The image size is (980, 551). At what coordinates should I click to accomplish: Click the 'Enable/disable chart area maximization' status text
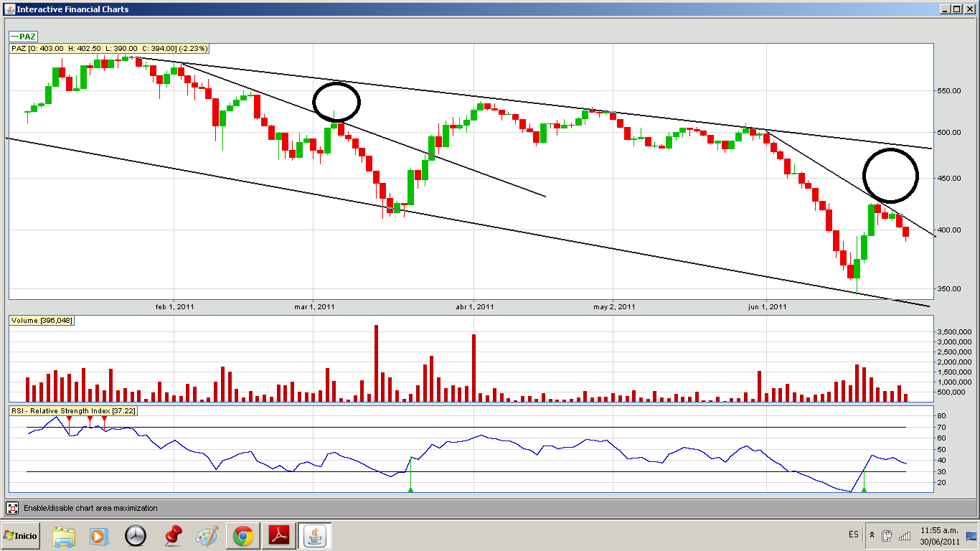point(90,508)
